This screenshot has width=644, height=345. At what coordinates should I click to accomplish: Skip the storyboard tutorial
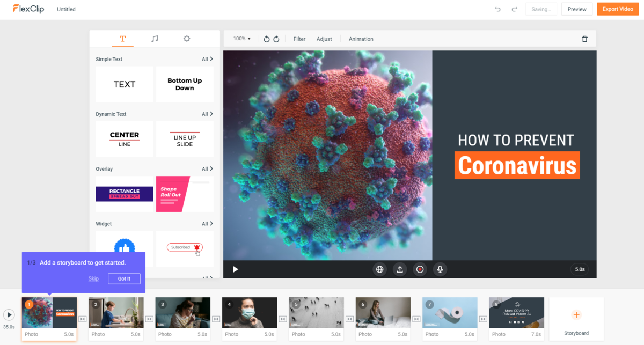click(93, 278)
